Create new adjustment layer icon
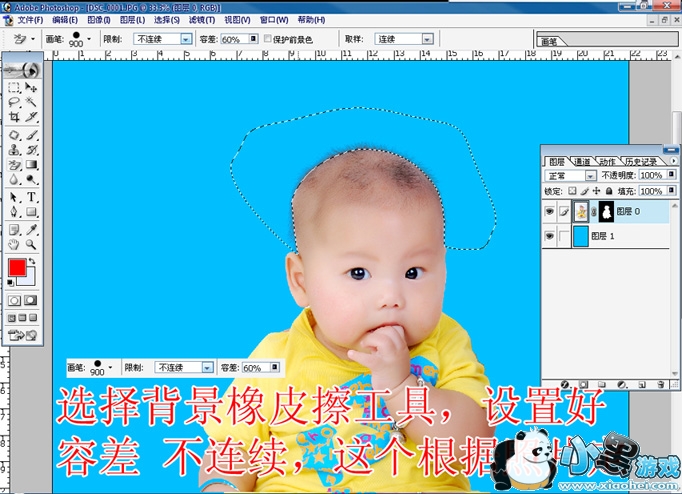The image size is (682, 494). click(x=622, y=384)
